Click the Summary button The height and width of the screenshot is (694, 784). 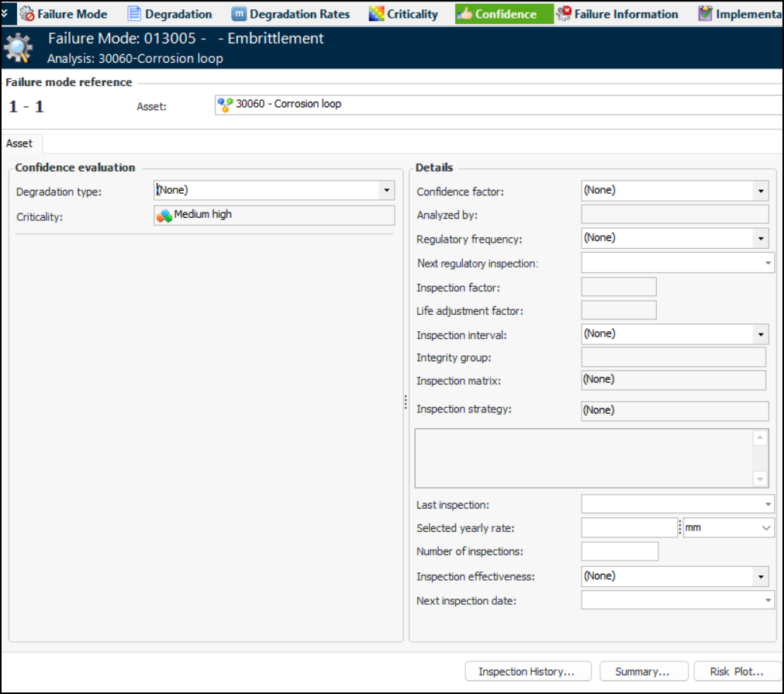641,672
